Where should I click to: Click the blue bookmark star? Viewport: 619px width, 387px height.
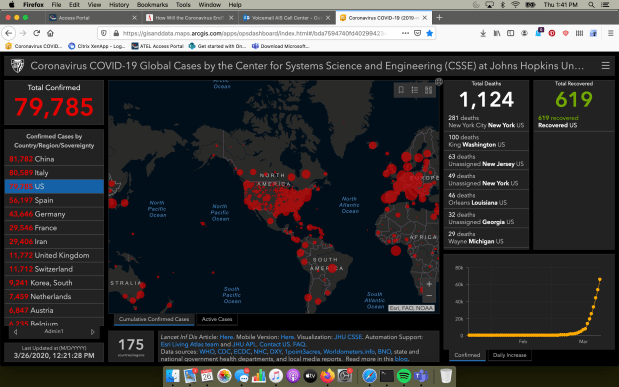click(430, 33)
